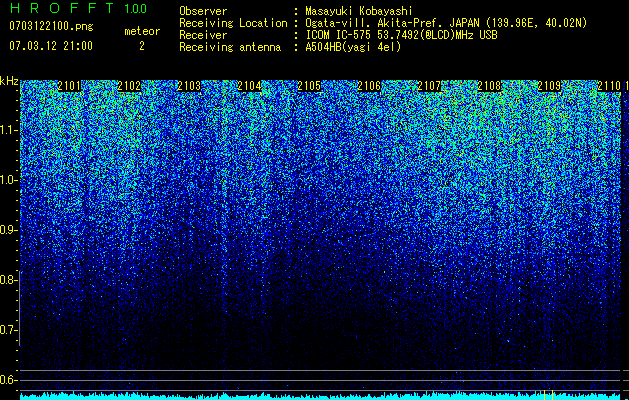Viewport: 629px width, 400px height.
Task: Click the 2109 time marker
Action: [x=549, y=86]
